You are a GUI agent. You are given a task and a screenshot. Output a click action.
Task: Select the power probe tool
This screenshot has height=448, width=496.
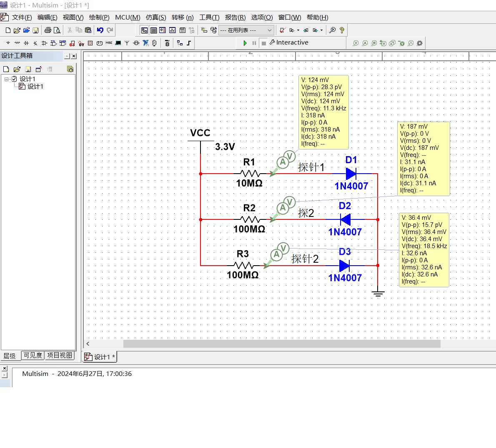click(374, 43)
